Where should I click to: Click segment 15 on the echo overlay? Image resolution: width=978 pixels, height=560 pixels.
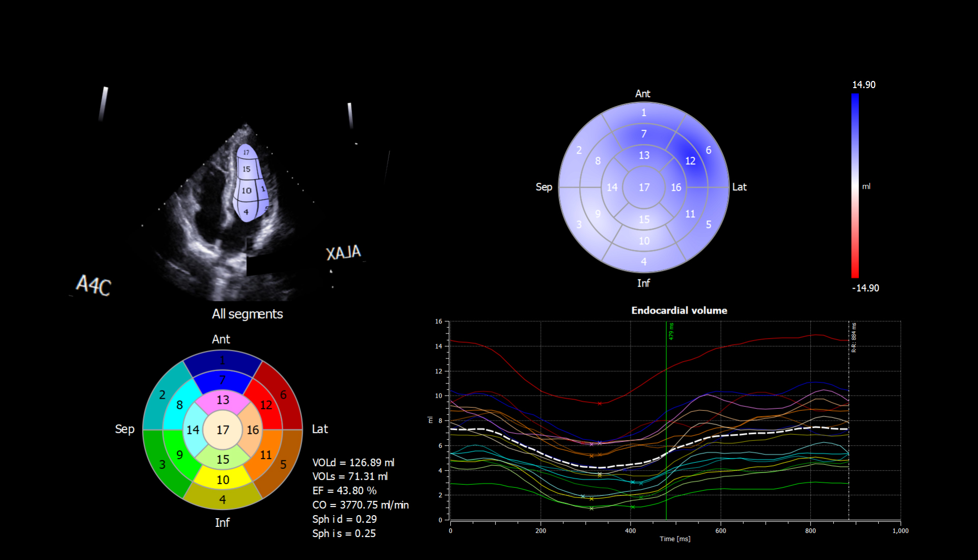tap(247, 169)
